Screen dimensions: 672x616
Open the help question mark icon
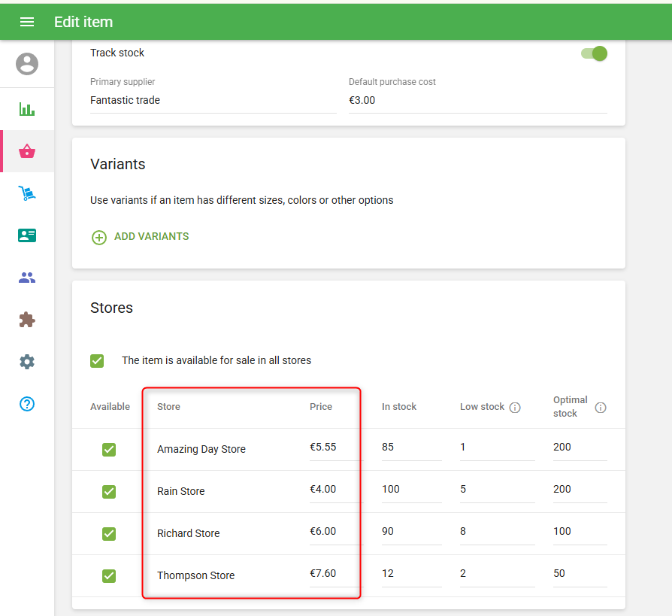point(27,404)
